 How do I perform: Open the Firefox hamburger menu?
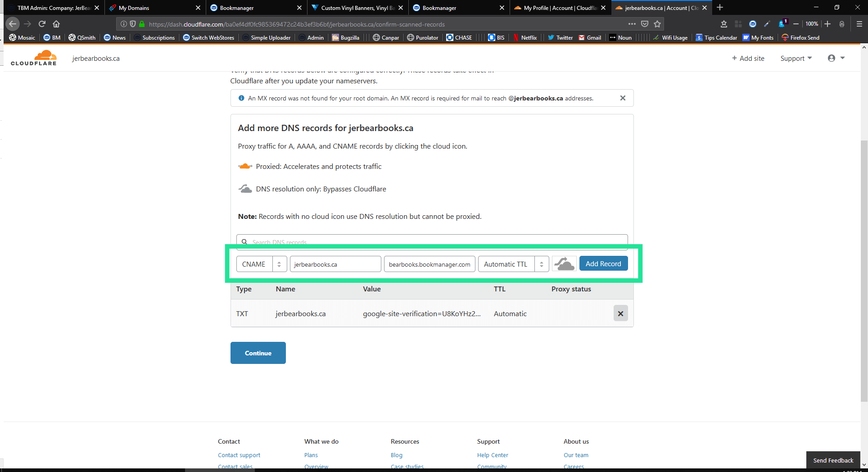point(859,24)
